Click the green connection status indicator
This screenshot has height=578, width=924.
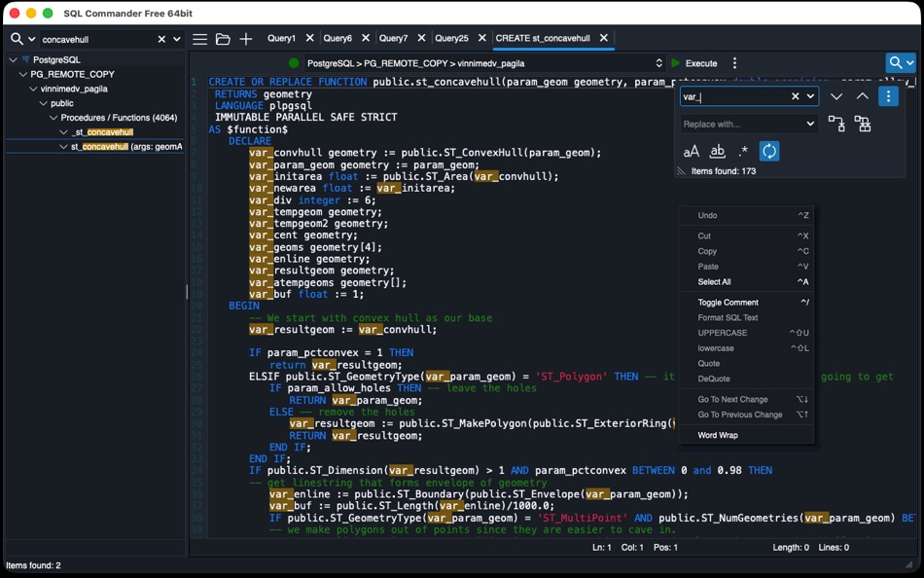[x=294, y=63]
